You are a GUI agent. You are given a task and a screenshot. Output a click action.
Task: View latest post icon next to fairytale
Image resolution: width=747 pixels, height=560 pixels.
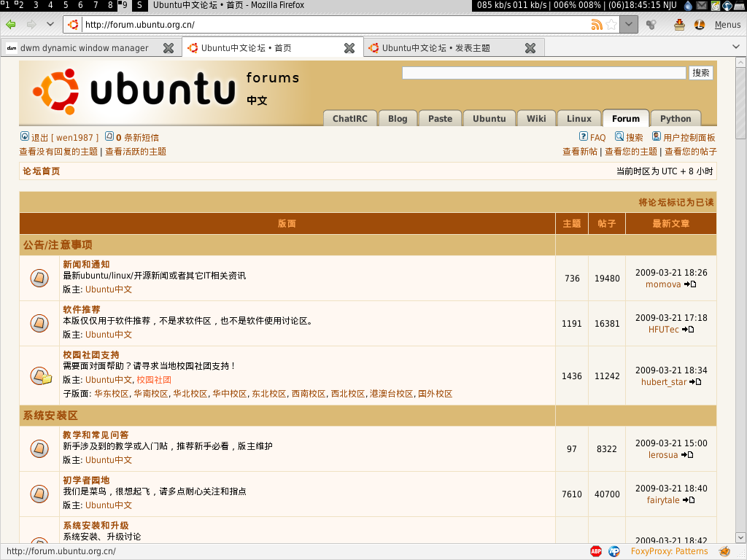[x=689, y=500]
